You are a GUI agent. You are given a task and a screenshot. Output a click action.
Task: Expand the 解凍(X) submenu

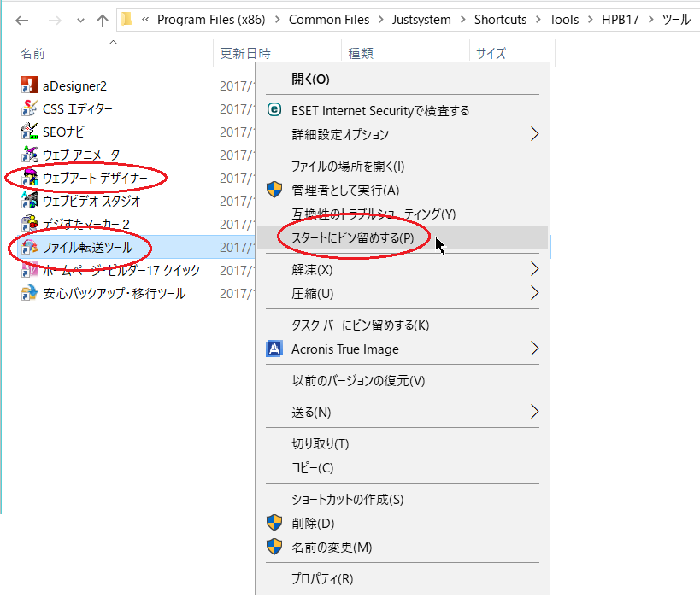pos(534,269)
